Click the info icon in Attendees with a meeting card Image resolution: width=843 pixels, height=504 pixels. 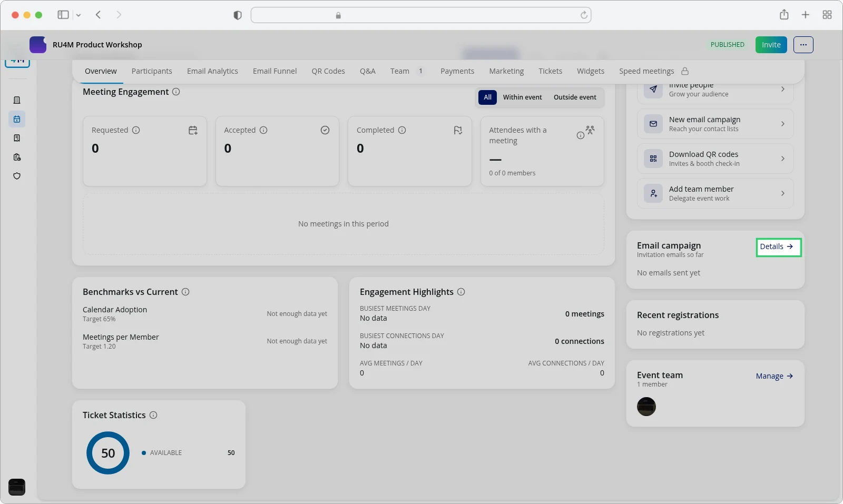pyautogui.click(x=580, y=135)
